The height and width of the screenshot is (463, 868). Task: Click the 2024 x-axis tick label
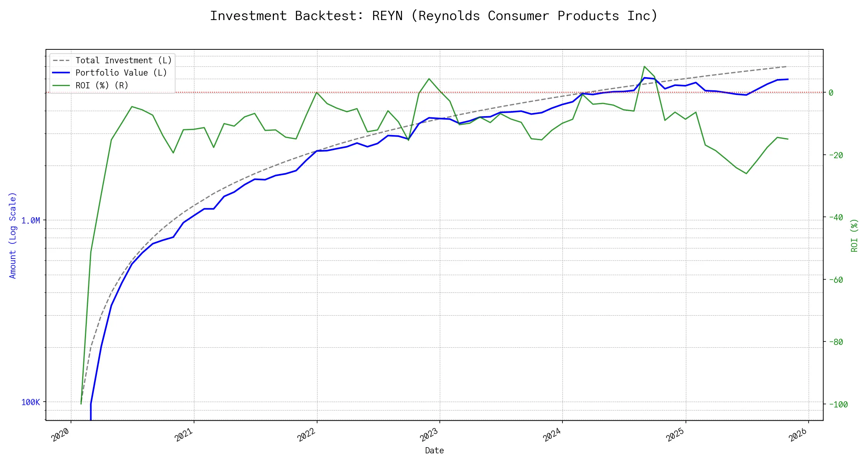pyautogui.click(x=552, y=435)
